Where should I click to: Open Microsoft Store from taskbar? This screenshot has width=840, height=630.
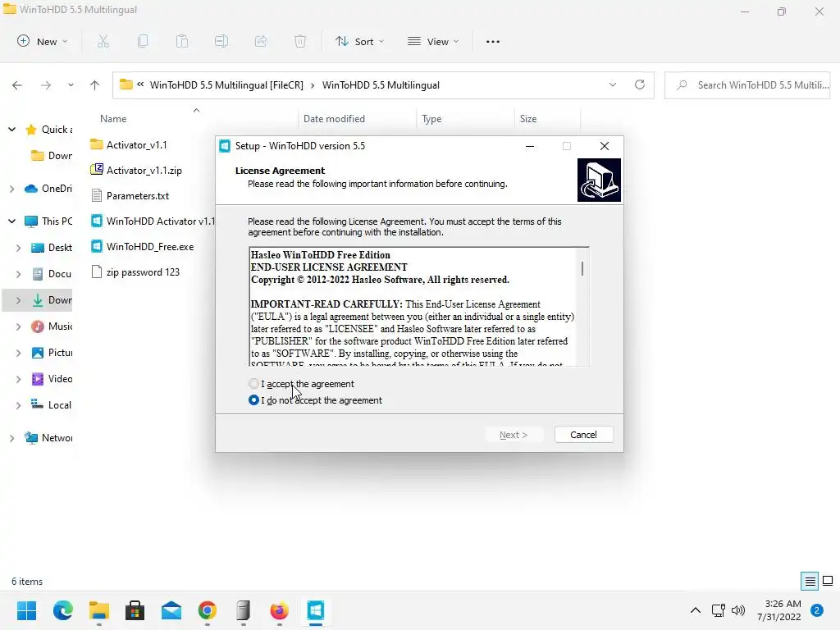(x=135, y=610)
